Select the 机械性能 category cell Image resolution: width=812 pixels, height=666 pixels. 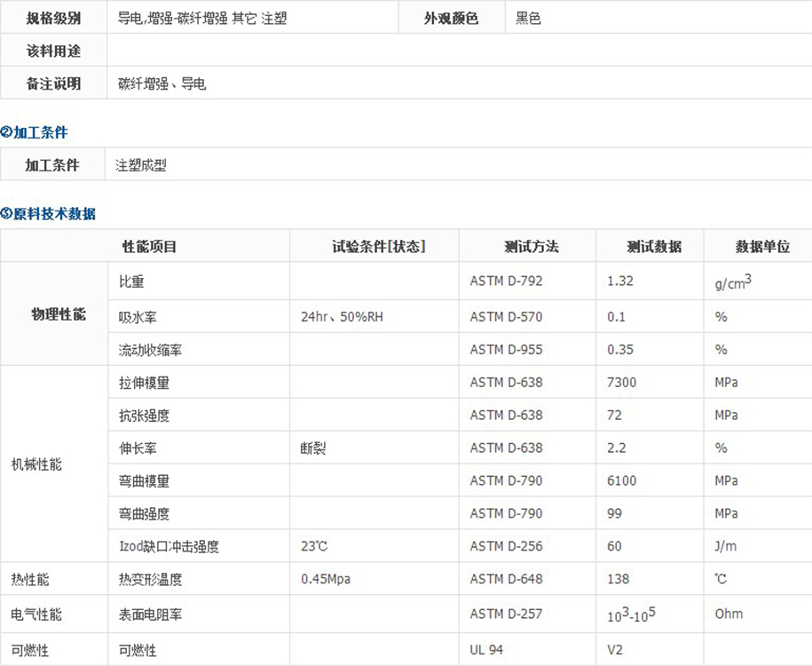point(36,464)
